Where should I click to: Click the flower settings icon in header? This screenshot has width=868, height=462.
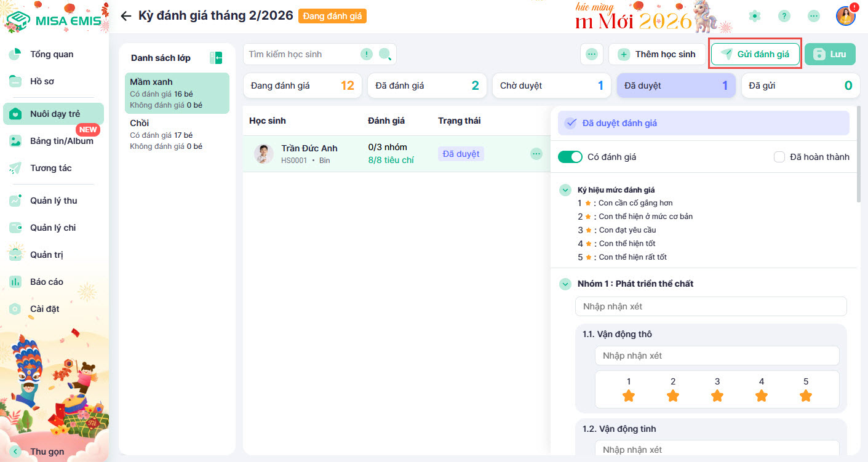(755, 16)
